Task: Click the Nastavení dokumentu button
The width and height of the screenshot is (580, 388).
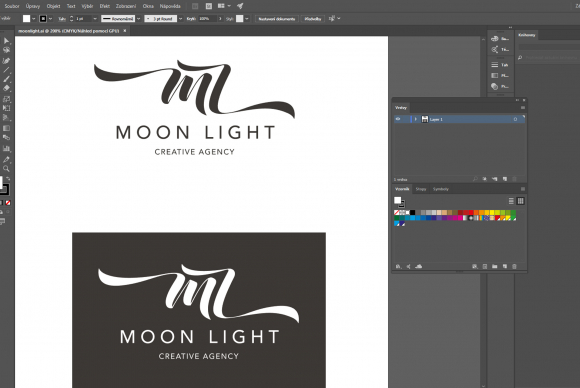Action: (x=277, y=18)
